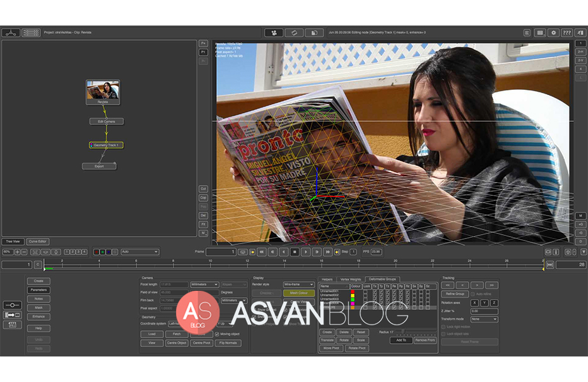
Task: Open the Transform mode dropdown
Action: pyautogui.click(x=484, y=319)
